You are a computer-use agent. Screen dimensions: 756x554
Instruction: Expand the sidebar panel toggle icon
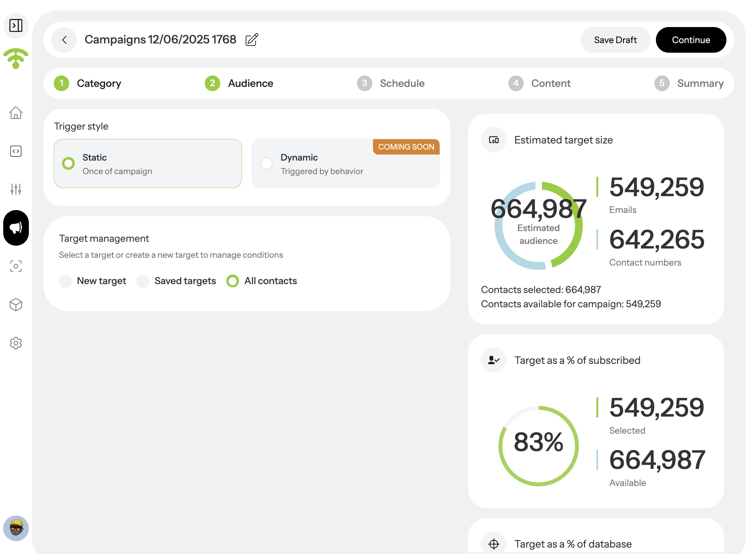click(16, 26)
